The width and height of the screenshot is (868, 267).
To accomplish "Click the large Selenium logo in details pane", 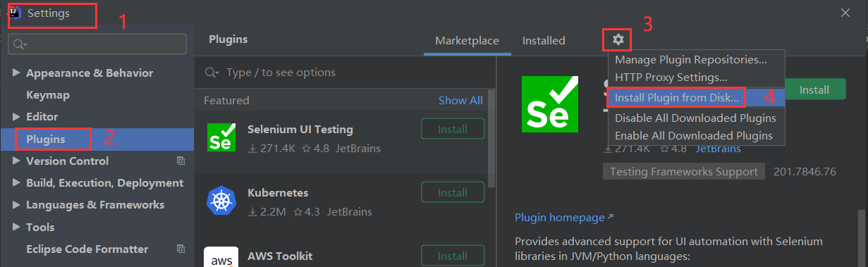I will pyautogui.click(x=549, y=104).
